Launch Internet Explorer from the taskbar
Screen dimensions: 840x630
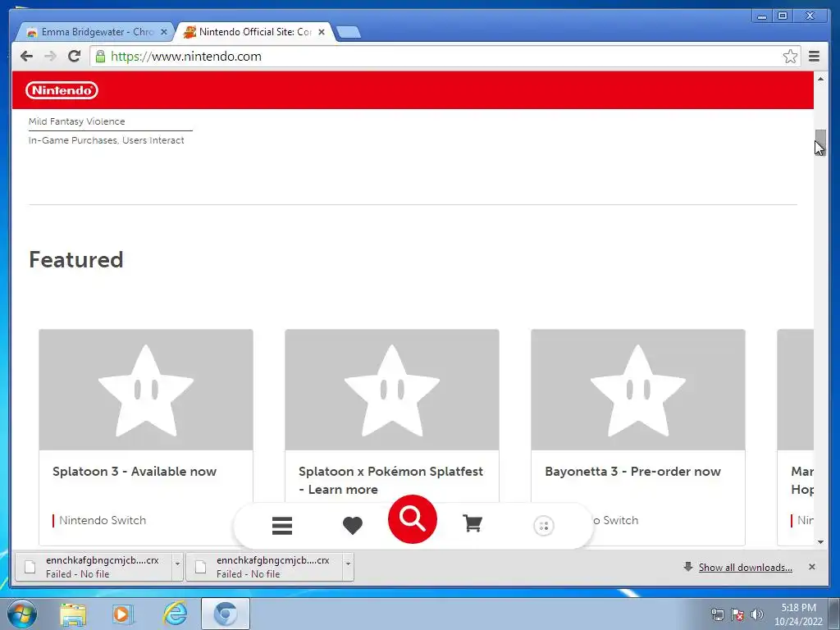(x=176, y=614)
